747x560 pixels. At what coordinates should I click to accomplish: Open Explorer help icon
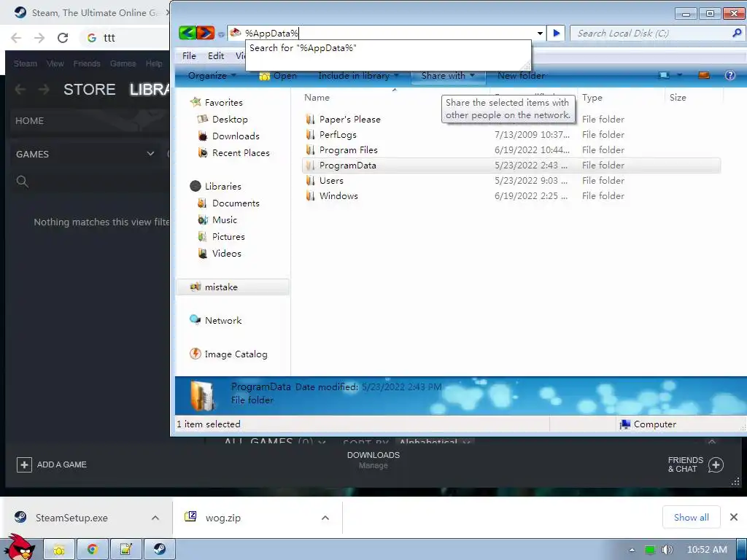pos(729,75)
